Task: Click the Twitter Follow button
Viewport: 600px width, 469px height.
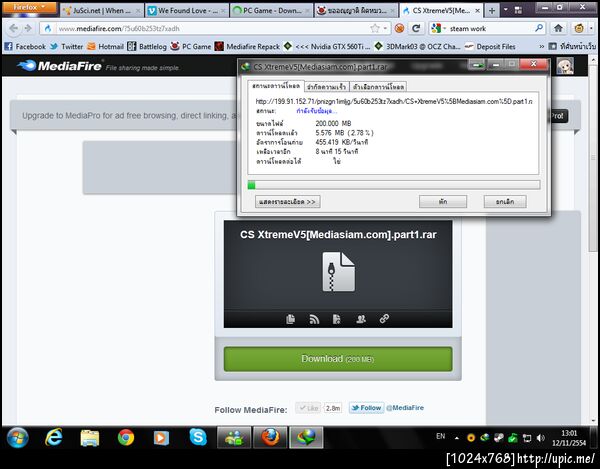Action: (x=366, y=408)
